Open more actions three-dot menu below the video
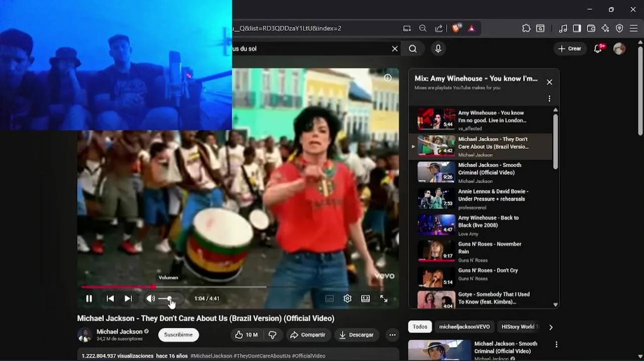644x361 pixels. click(x=392, y=334)
